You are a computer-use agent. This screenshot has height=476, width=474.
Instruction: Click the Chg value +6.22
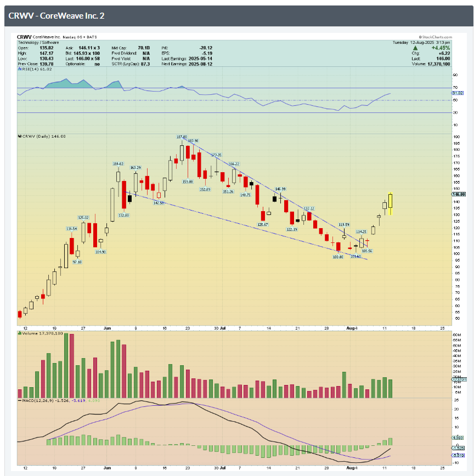444,53
